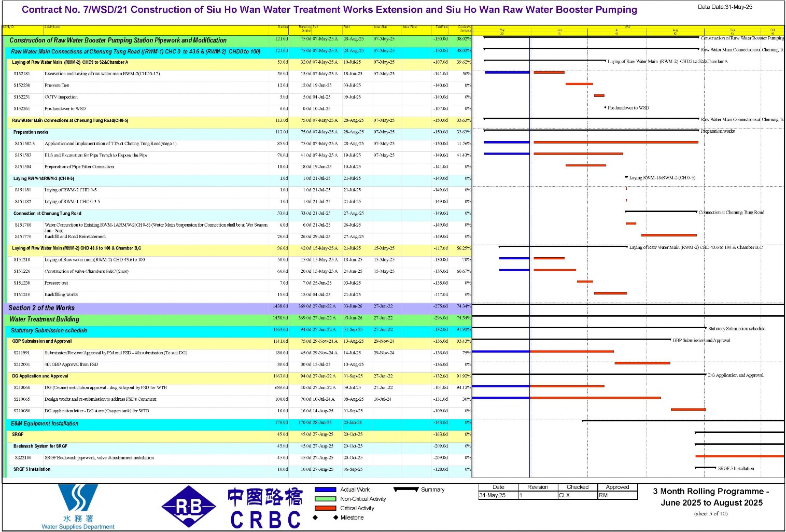This screenshot has width=786, height=532.
Task: Click the 'CLX' cell under Checked
Action: (578, 495)
